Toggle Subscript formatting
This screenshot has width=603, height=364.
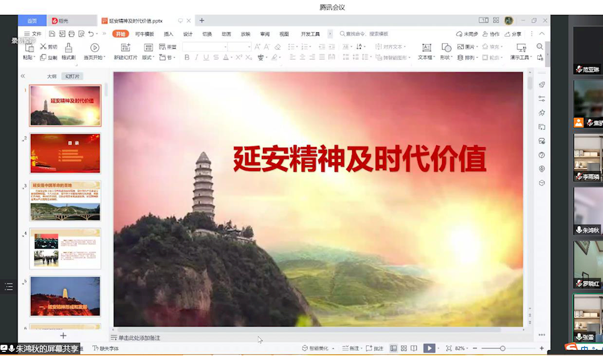tap(249, 57)
